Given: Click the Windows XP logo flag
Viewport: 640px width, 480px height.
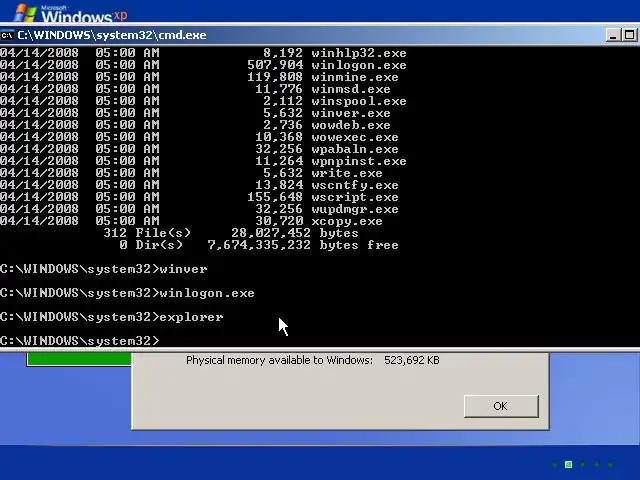Looking at the screenshot, I should click(25, 13).
